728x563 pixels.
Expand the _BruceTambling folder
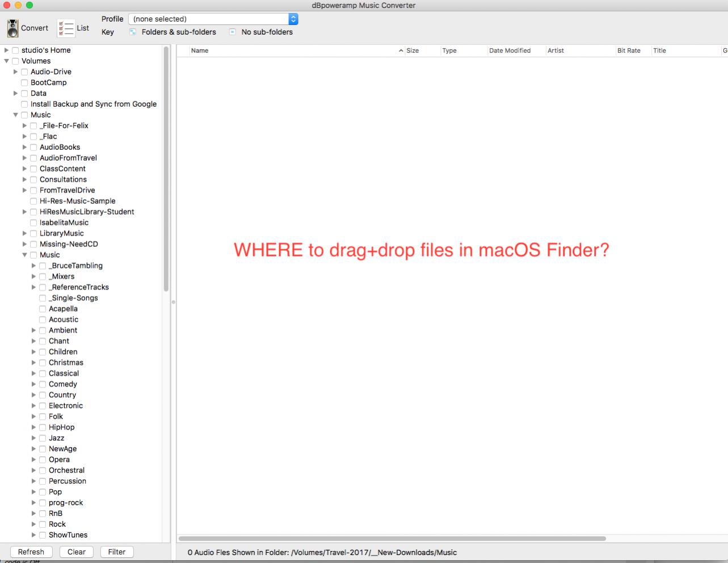(34, 266)
